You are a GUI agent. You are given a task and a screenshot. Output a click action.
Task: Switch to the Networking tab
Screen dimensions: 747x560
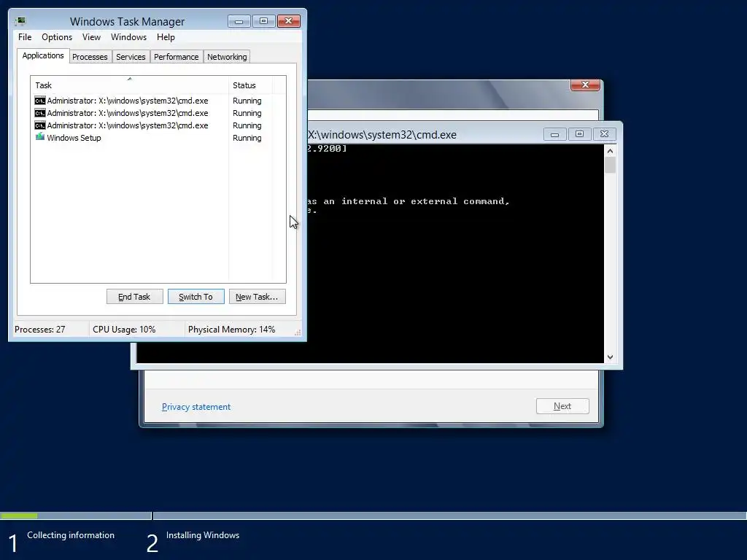[x=227, y=57]
